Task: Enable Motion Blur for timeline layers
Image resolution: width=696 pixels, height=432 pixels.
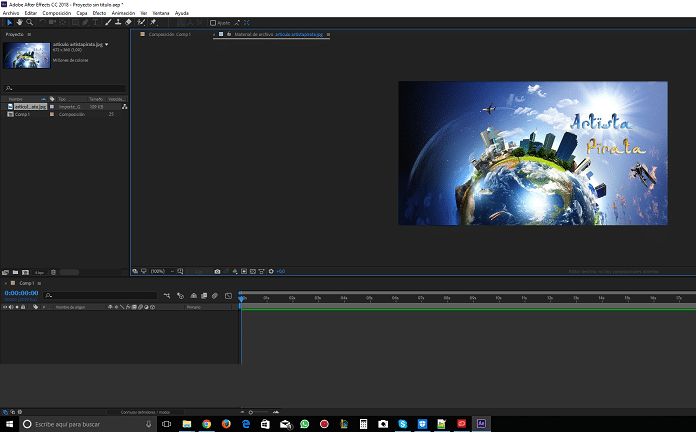Action: 215,295
